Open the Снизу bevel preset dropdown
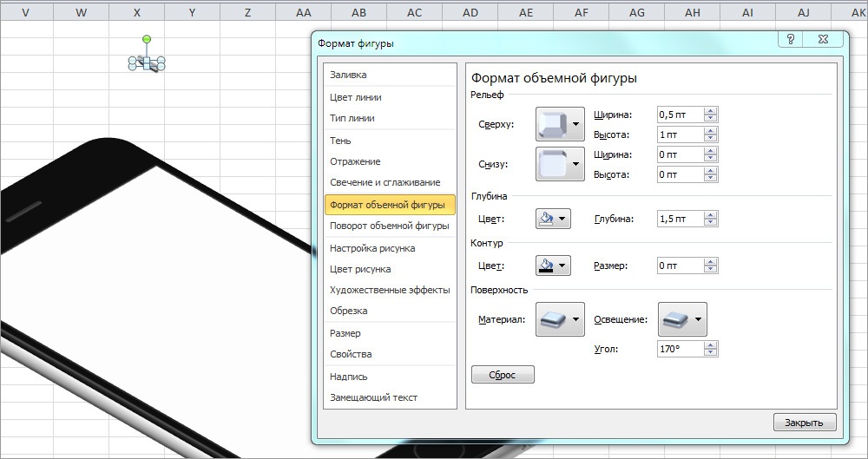The height and width of the screenshot is (459, 868). coord(560,164)
